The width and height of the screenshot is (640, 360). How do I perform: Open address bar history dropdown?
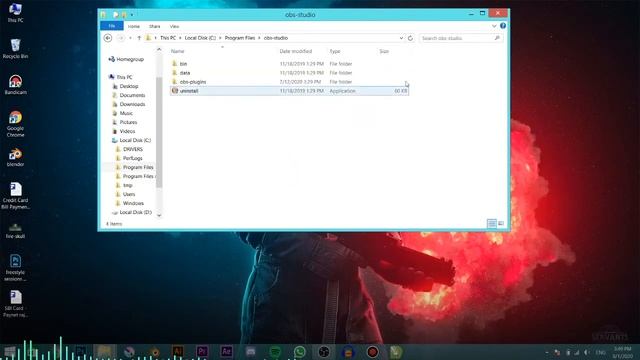[x=401, y=38]
